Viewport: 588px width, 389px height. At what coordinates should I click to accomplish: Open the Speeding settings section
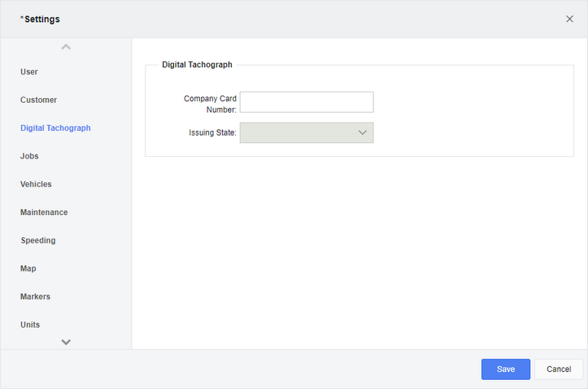(38, 240)
